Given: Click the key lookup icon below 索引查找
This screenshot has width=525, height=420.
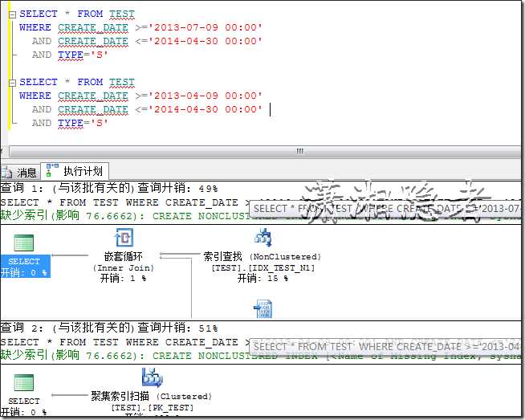Looking at the screenshot, I should 263,309.
